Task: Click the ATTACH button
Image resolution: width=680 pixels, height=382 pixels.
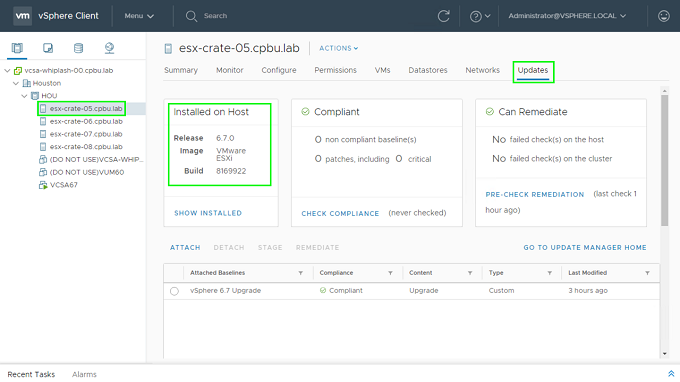Action: [185, 248]
